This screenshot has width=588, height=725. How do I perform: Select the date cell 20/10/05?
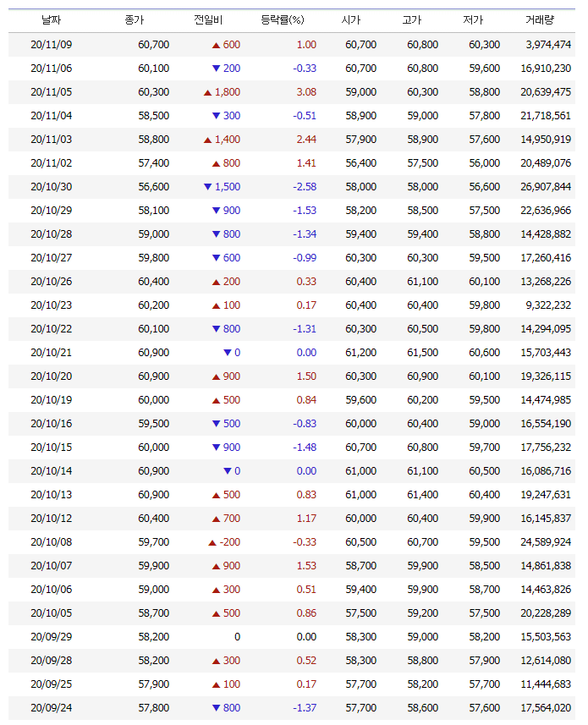click(x=52, y=613)
